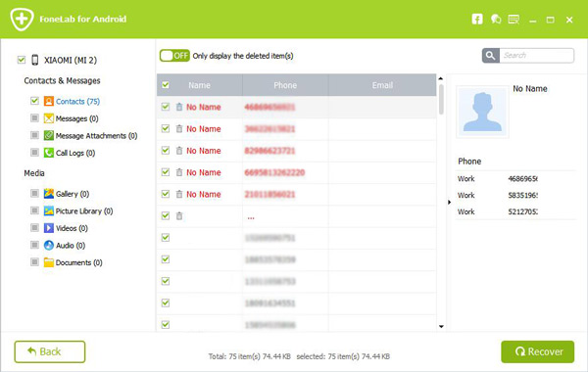Viewport: 588px width, 372px height.
Task: Click the Documents folder icon
Action: [49, 262]
